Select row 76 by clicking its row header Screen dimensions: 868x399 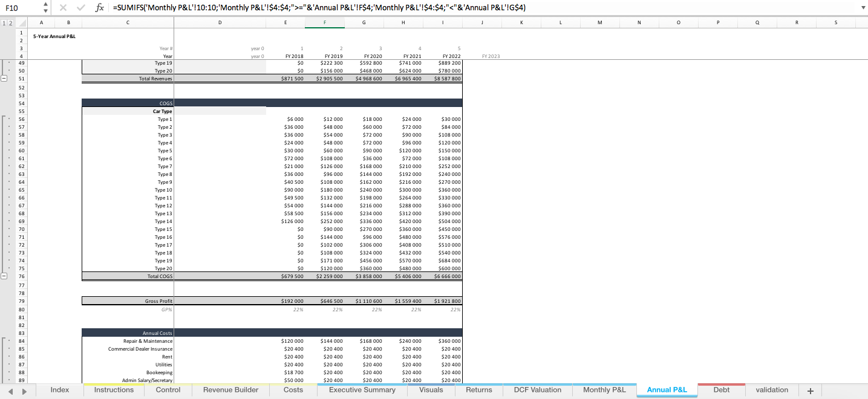point(21,276)
